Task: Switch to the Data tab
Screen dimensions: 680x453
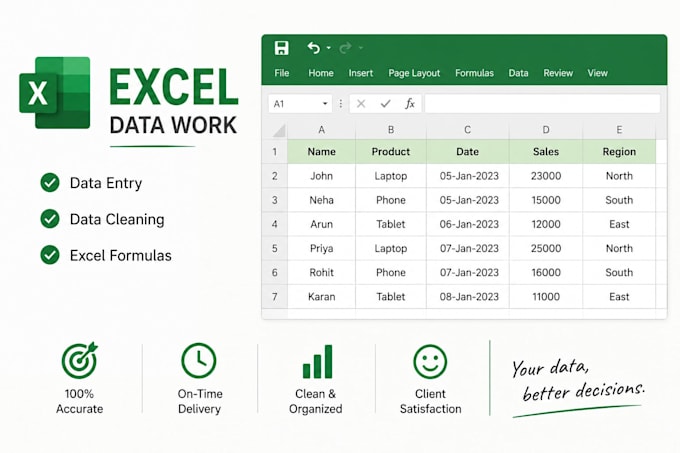Action: pos(518,73)
